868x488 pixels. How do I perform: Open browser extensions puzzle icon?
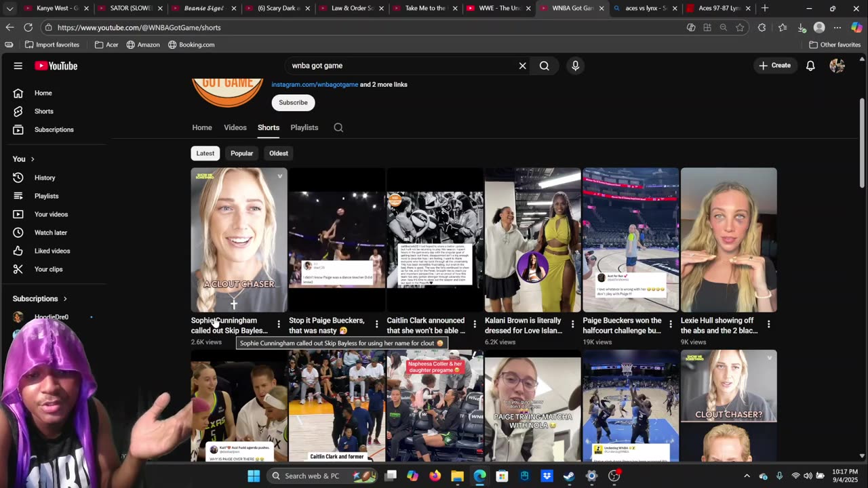coord(762,28)
